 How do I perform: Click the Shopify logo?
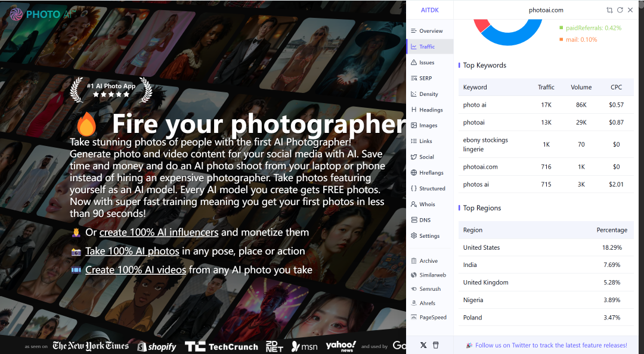pos(157,347)
